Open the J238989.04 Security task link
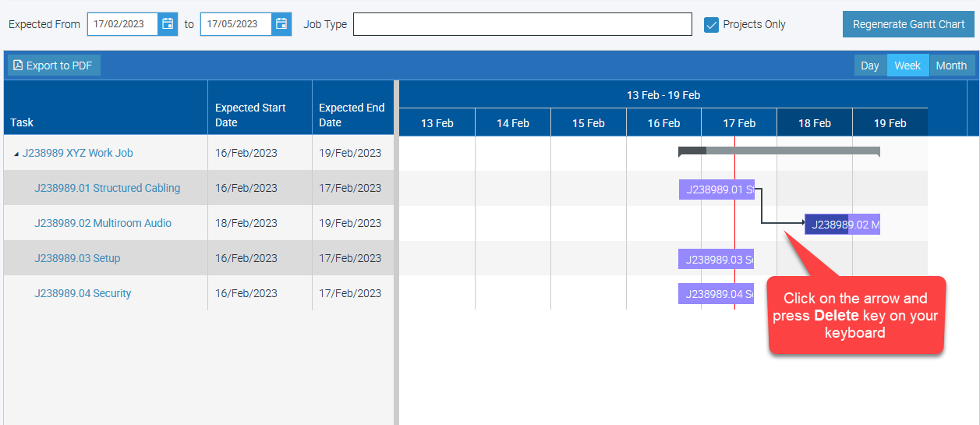 pos(83,293)
